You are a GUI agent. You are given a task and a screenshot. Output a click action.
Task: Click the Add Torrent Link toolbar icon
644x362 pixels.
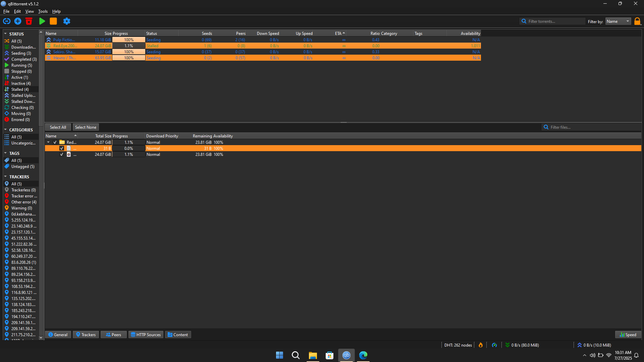click(x=6, y=21)
